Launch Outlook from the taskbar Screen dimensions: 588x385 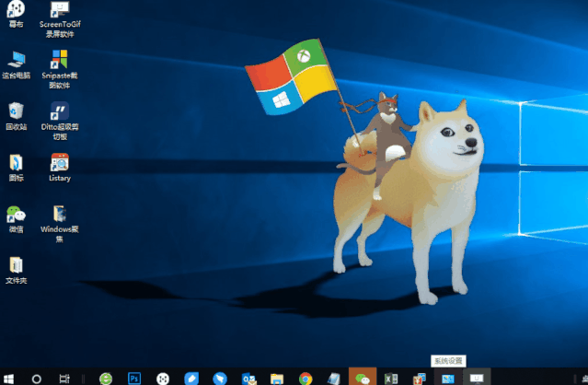pos(248,379)
